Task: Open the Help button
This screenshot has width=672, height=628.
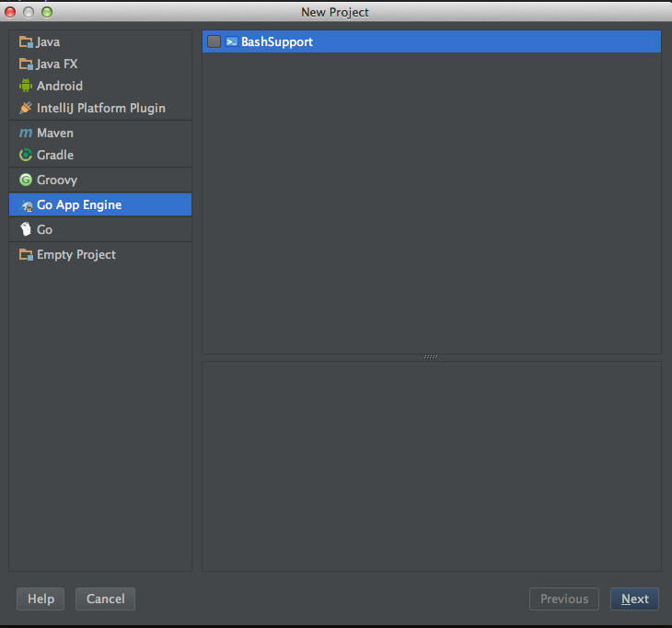Action: click(41, 599)
